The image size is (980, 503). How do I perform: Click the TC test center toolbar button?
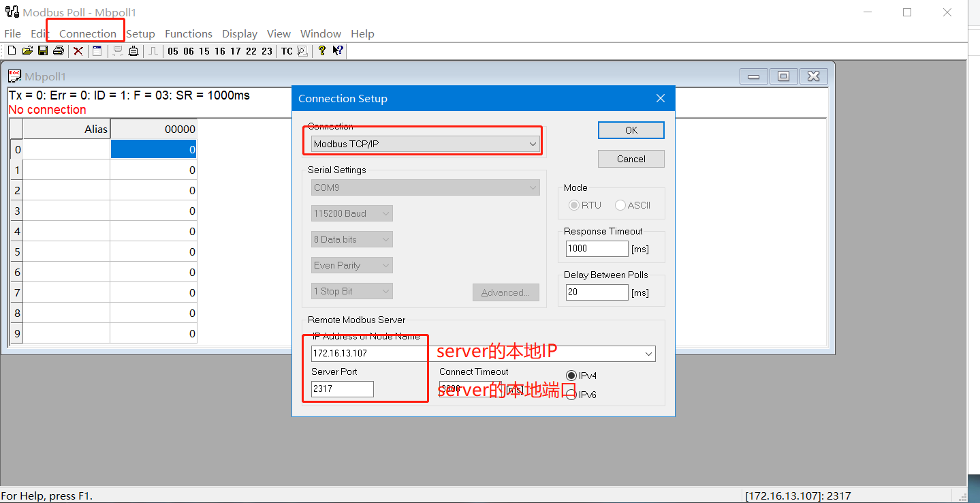point(287,51)
